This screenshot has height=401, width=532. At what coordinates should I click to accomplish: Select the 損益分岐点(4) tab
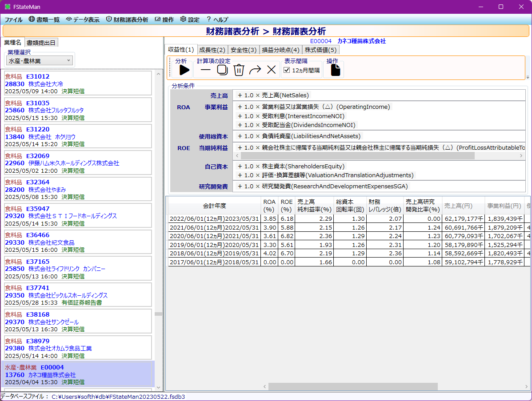click(280, 50)
